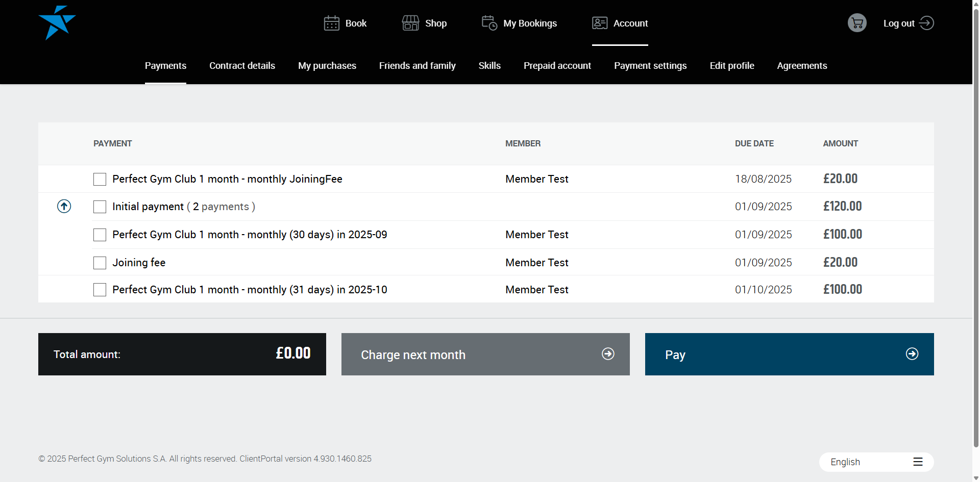
Task: Click arrow icon on Pay button
Action: [x=912, y=354]
